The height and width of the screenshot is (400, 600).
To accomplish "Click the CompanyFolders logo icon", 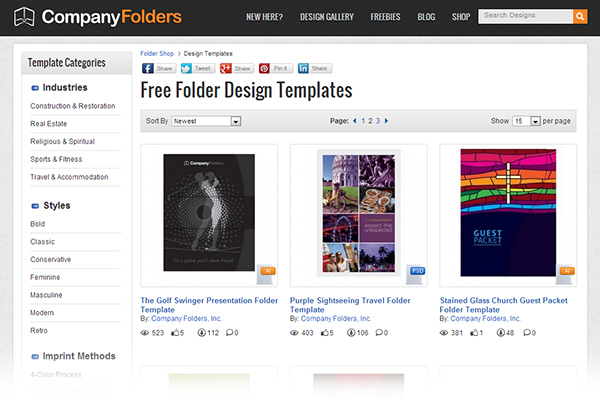I will click(x=24, y=17).
